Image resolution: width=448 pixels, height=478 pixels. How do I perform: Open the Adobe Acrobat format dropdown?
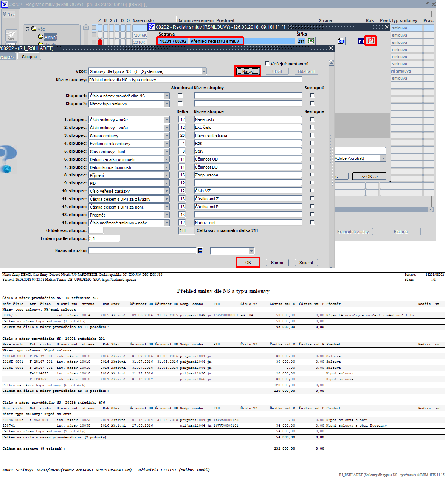click(x=383, y=158)
